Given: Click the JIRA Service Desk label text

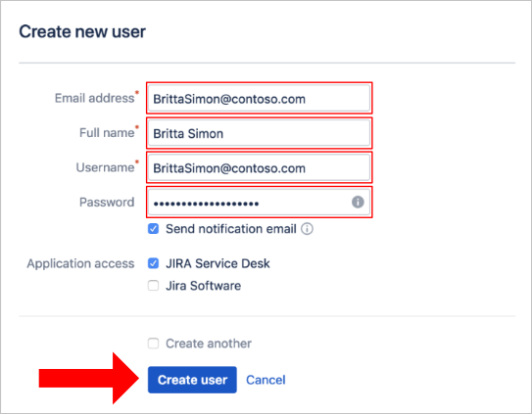Looking at the screenshot, I should click(x=218, y=263).
